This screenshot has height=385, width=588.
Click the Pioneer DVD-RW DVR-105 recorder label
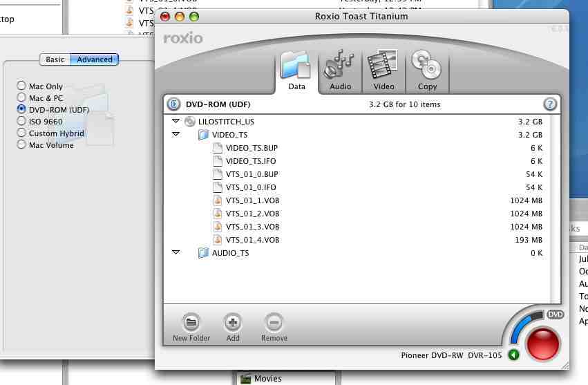[x=451, y=355]
